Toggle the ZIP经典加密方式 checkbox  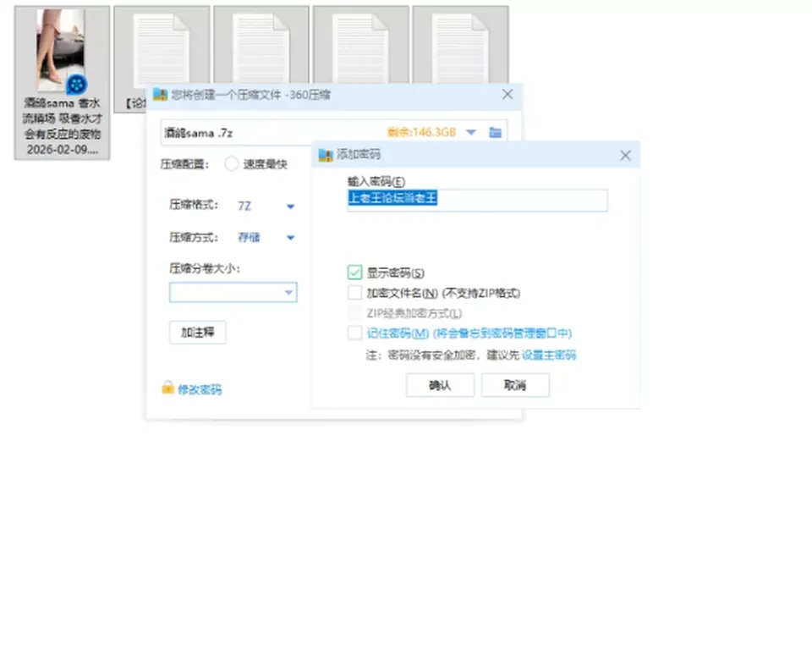(354, 313)
